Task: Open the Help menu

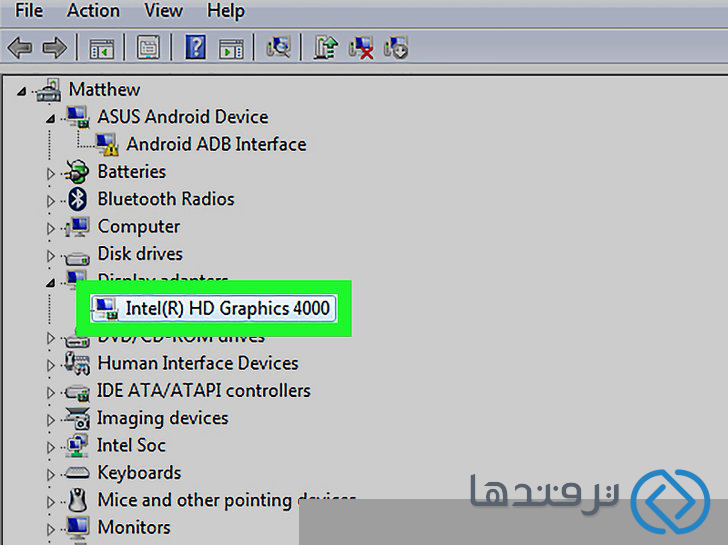Action: point(226,10)
